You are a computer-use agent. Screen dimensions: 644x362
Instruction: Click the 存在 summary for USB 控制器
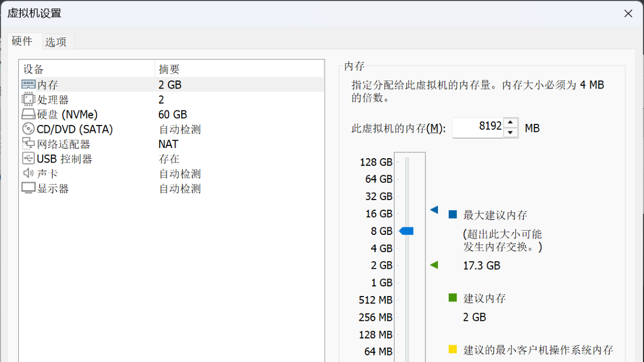click(x=169, y=159)
